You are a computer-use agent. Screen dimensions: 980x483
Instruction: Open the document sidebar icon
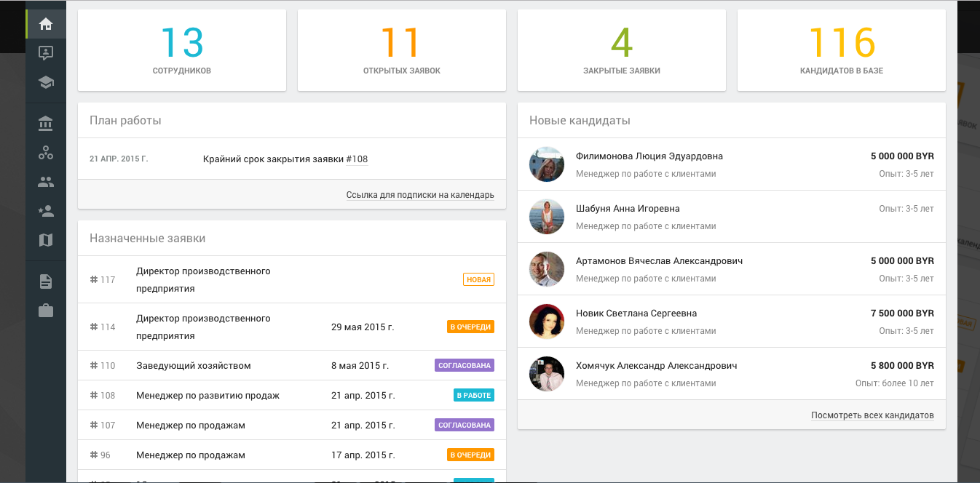click(x=46, y=282)
